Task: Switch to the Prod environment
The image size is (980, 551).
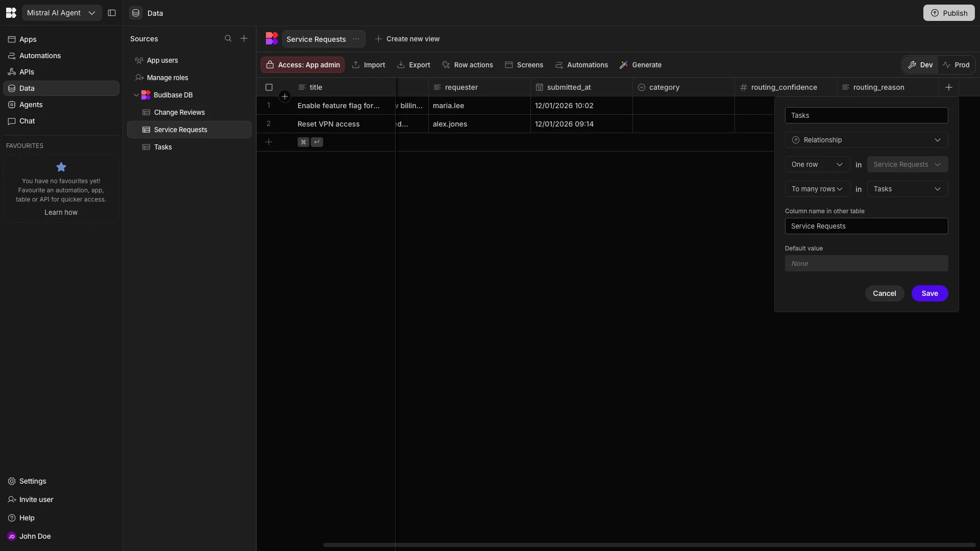Action: pos(956,65)
